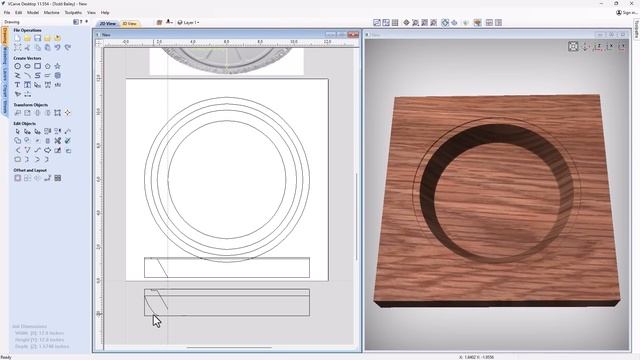Select the lower rectangle profile below the job sheet
Viewport: 640px width, 360px height.
click(x=227, y=302)
